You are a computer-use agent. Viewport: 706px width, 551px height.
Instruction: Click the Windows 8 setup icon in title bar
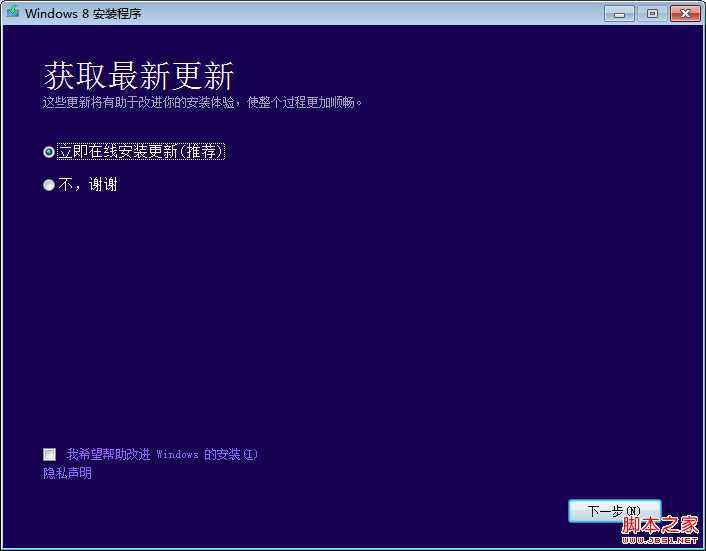13,12
